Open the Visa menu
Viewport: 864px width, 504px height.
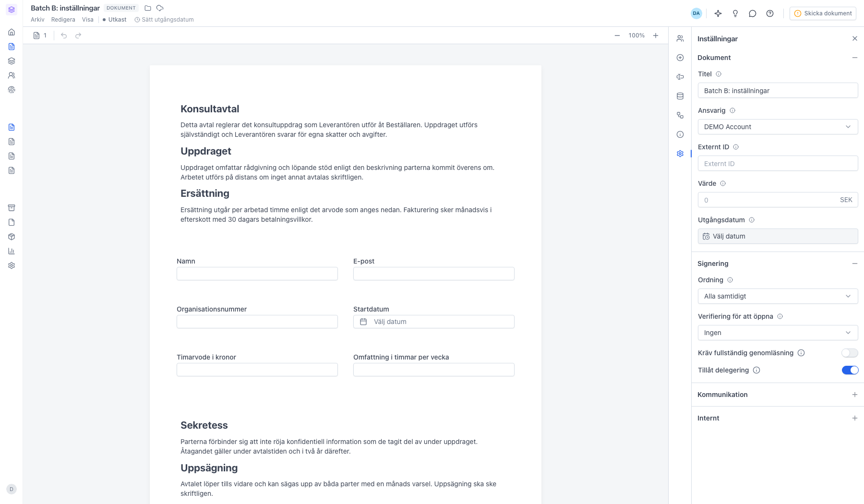tap(88, 20)
